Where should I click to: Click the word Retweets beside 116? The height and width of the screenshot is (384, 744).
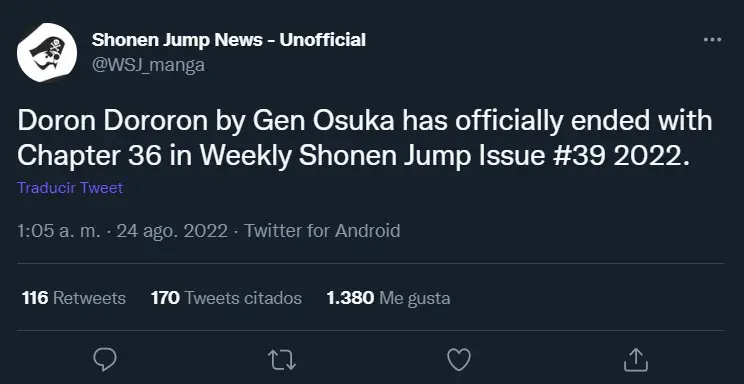89,298
